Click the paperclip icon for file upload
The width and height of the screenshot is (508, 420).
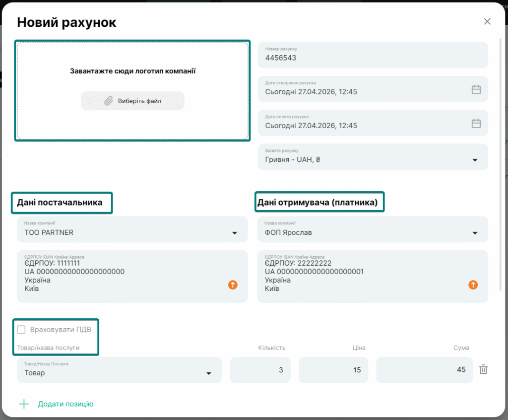click(108, 101)
